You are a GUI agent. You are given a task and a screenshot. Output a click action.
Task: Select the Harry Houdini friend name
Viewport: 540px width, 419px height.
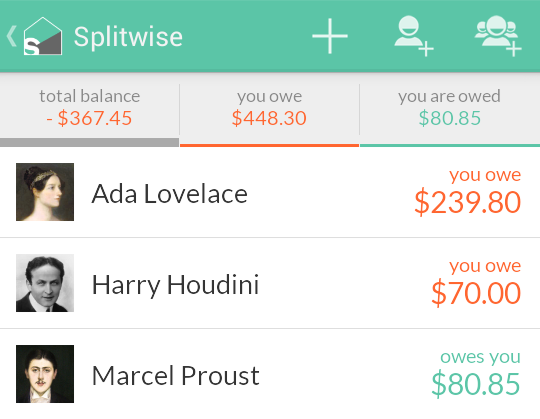(x=175, y=285)
